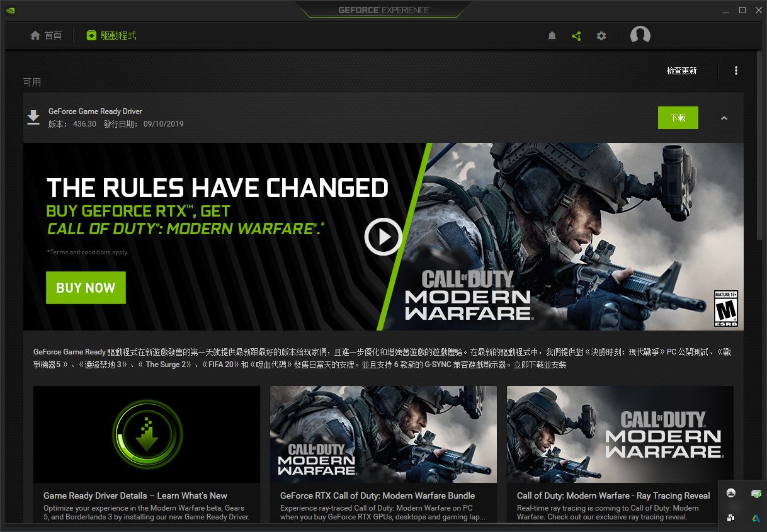The image size is (767, 532).
Task: Open GeForce Experience settings via gear icon
Action: click(601, 36)
